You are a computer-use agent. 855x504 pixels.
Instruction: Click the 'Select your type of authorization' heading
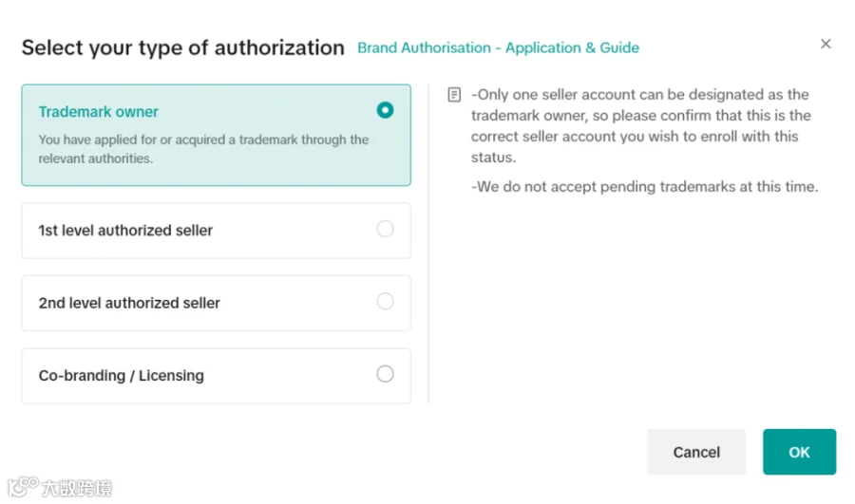[183, 48]
